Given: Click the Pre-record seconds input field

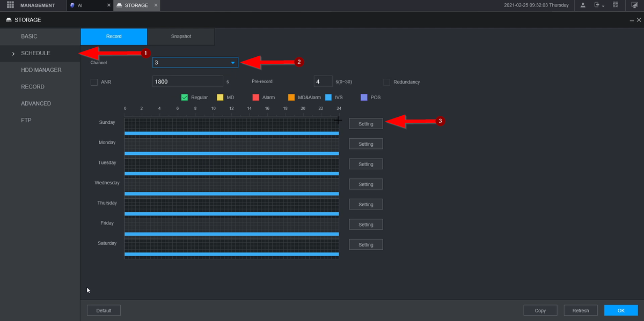Looking at the screenshot, I should click(x=323, y=81).
